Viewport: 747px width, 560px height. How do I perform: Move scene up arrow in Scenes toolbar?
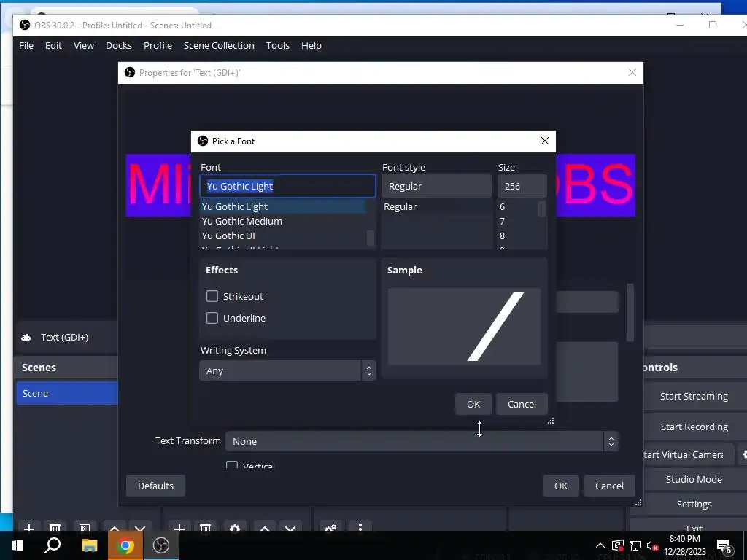point(115,528)
